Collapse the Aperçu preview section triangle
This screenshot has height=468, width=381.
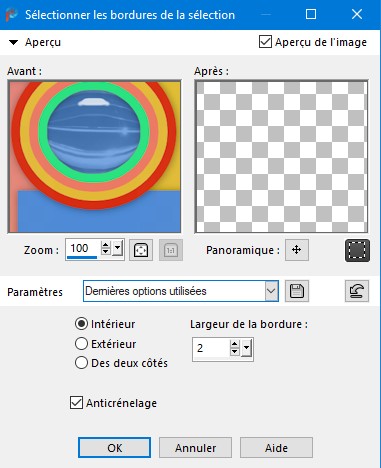13,42
